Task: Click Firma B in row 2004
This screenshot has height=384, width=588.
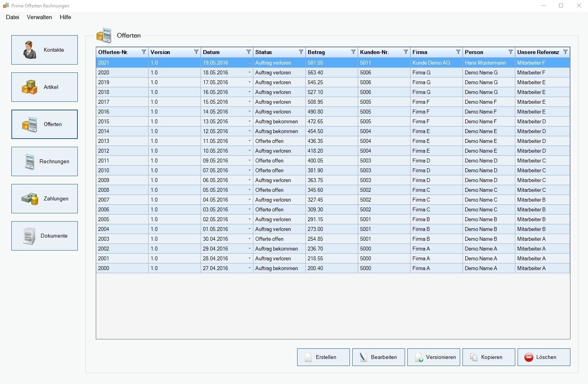Action: coord(437,229)
